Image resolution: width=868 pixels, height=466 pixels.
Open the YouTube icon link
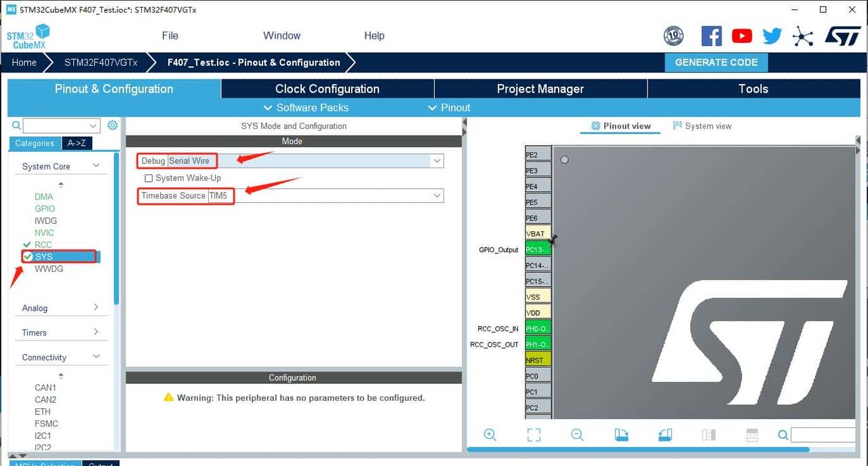(x=742, y=36)
